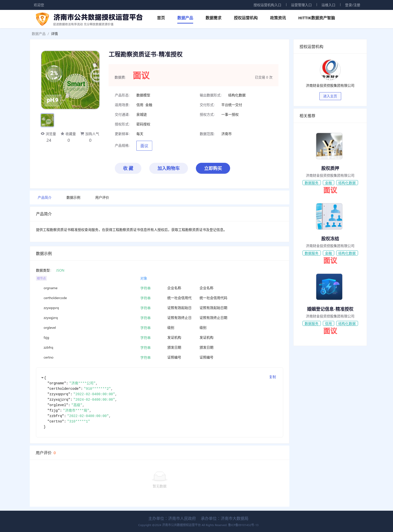Click the 根节点 tag
This screenshot has height=532, width=393.
(41, 278)
